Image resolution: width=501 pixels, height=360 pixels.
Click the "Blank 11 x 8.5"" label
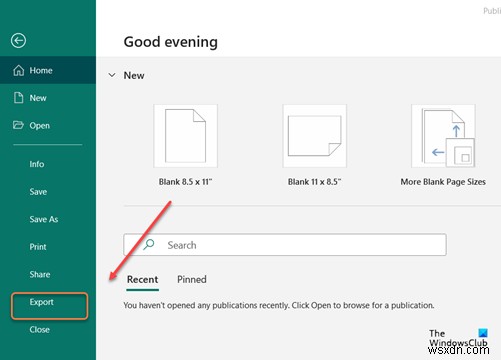point(314,182)
